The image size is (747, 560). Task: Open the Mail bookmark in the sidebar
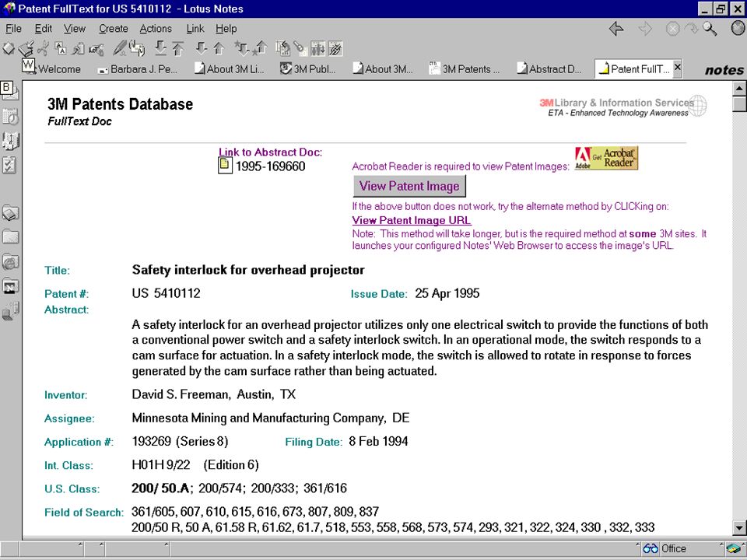tap(9, 90)
